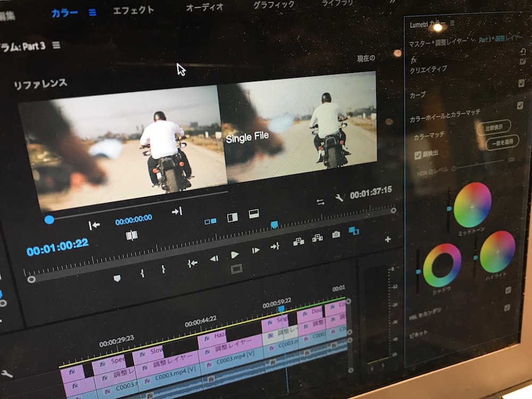
Task: Open timeline wrench display settings
Action: pos(7,374)
